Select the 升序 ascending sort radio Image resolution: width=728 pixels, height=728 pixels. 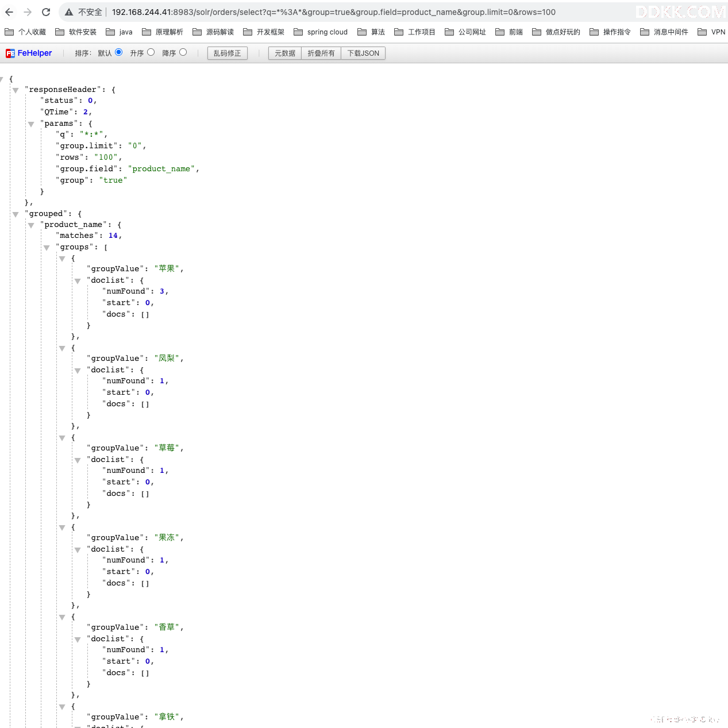click(x=151, y=52)
